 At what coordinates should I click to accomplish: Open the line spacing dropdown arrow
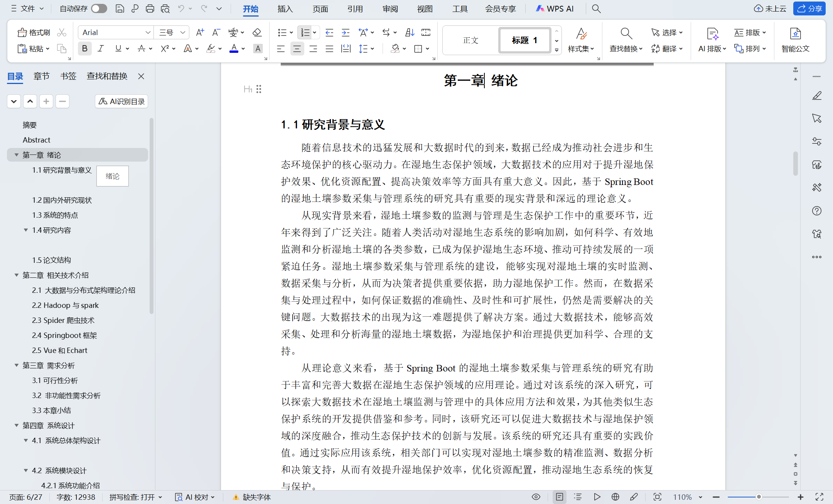point(373,49)
